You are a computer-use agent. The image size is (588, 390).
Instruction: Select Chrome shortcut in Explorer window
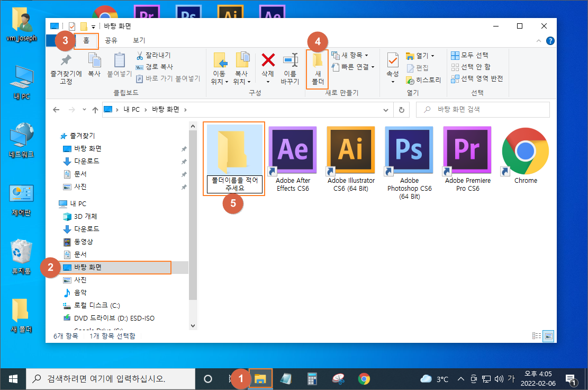click(x=526, y=156)
